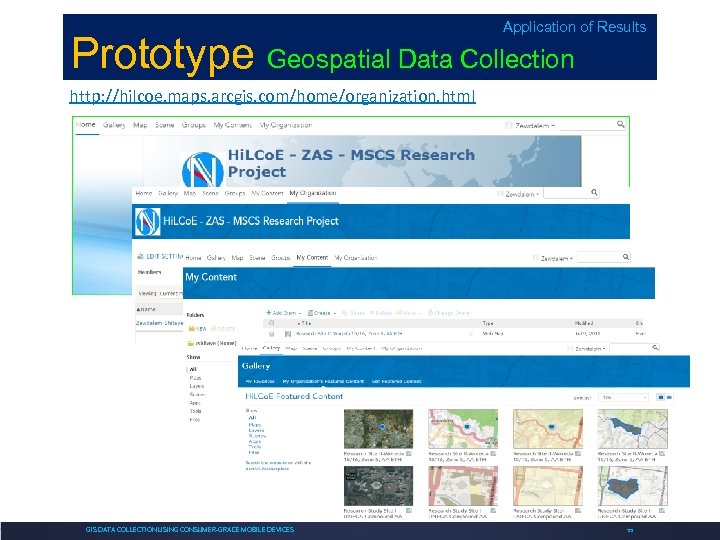The height and width of the screenshot is (540, 720).
Task: Open the zshitaye (Home) folder
Action: 212,343
